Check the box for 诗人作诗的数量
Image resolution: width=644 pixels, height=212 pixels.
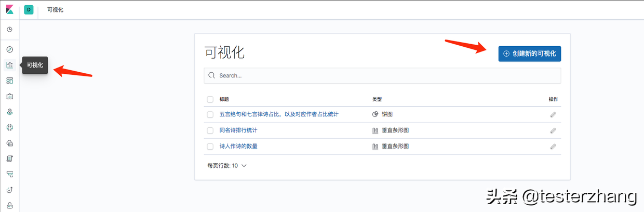210,147
